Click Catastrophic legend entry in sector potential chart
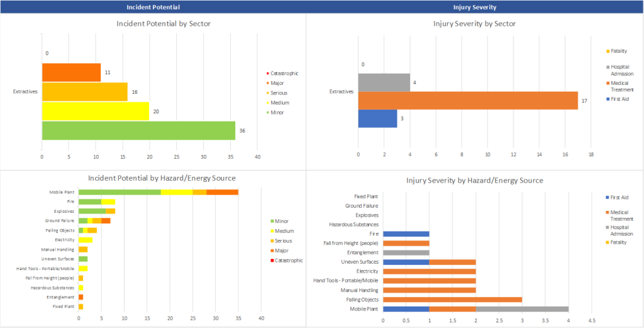This screenshot has width=644, height=328. coord(282,73)
